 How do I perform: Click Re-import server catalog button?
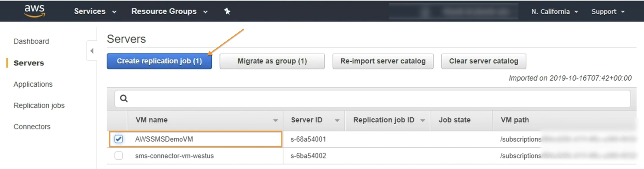[383, 61]
